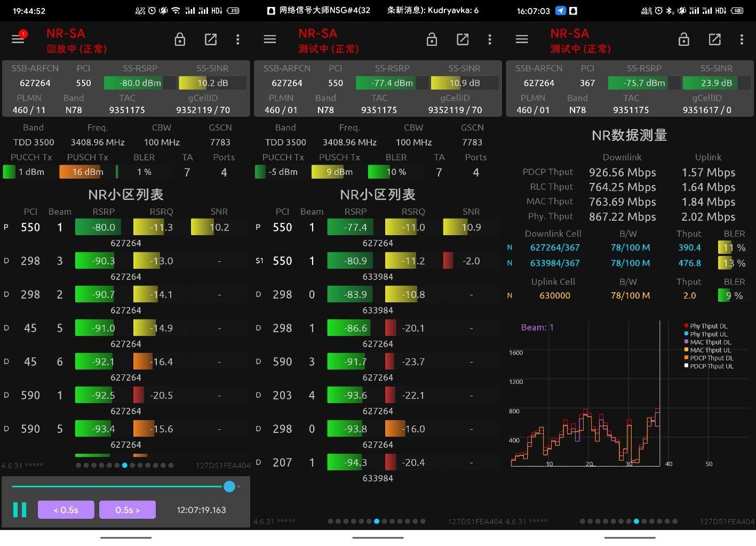756x546 pixels.
Task: Tap lock icon in the playback (回放中) screen
Action: click(x=180, y=39)
